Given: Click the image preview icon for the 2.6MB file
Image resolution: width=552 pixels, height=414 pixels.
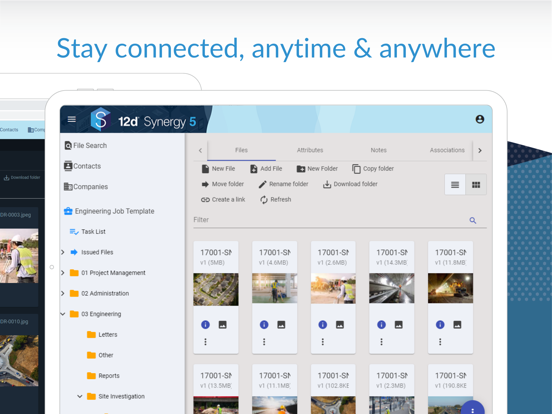Looking at the screenshot, I should point(340,325).
